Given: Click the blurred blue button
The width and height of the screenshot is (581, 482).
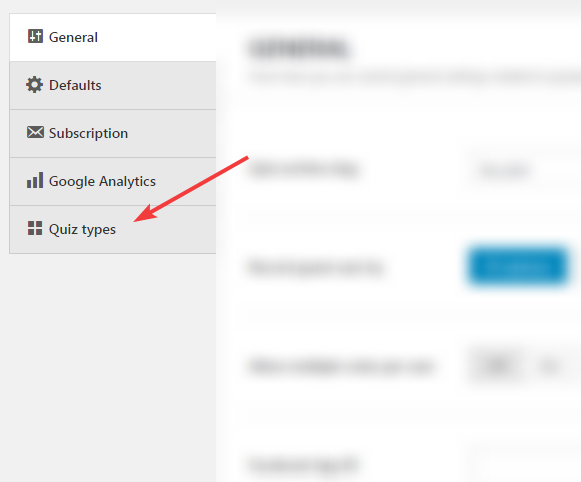Looking at the screenshot, I should pyautogui.click(x=518, y=266).
